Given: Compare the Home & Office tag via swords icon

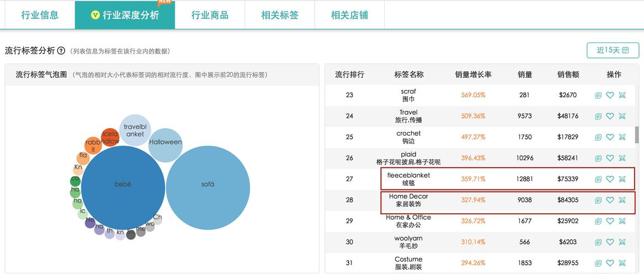Looking at the screenshot, I should click(x=622, y=221).
